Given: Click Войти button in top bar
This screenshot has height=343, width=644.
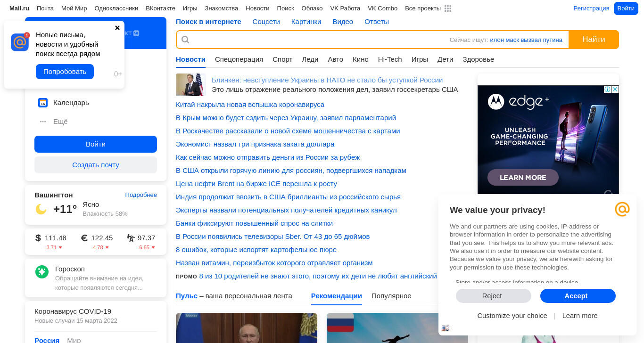Looking at the screenshot, I should point(626,8).
